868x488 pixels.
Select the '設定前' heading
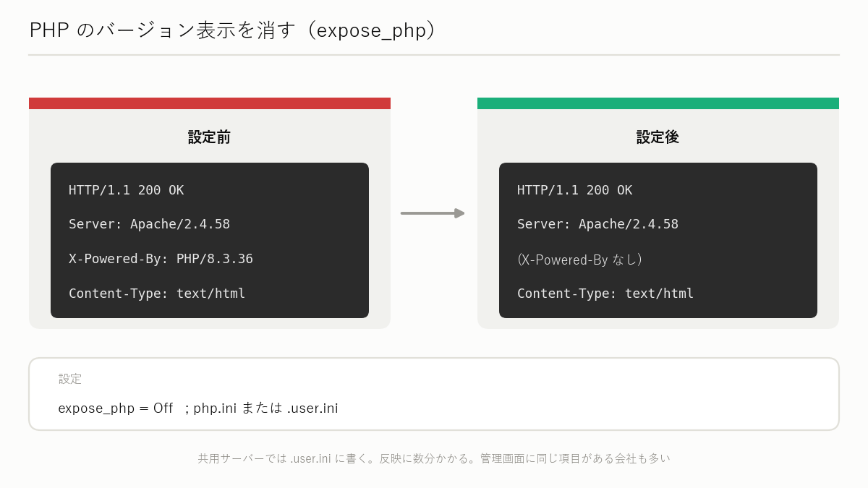(x=210, y=137)
